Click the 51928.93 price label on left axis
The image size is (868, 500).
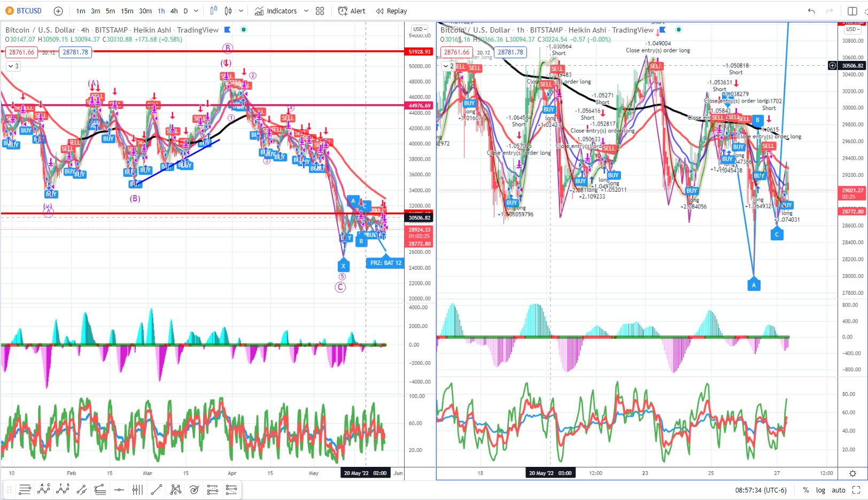tap(420, 52)
